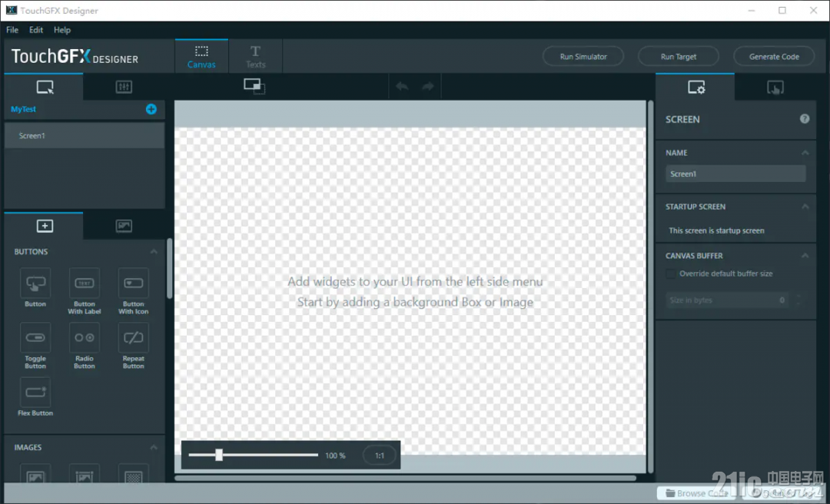The image size is (830, 504).
Task: Collapse the STARTUP SCREEN section
Action: point(805,207)
